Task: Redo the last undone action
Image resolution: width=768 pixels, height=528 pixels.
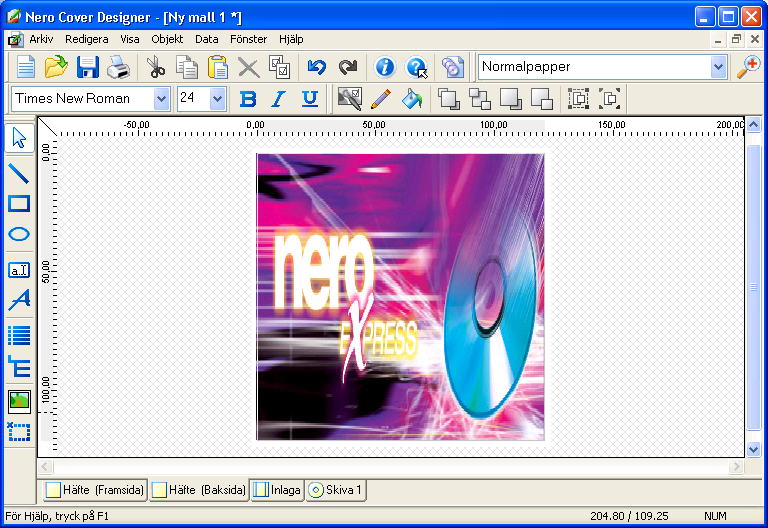Action: pyautogui.click(x=348, y=67)
